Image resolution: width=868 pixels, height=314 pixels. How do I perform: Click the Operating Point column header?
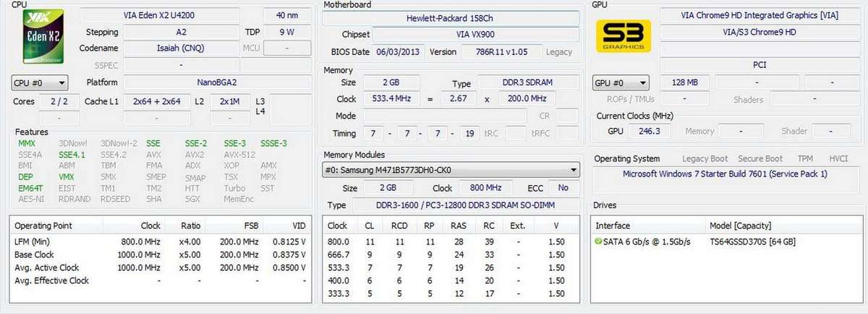[43, 226]
